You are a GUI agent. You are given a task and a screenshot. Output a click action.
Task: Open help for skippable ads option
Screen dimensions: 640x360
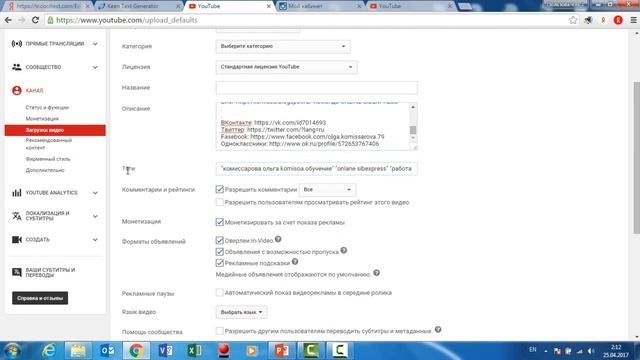(344, 250)
